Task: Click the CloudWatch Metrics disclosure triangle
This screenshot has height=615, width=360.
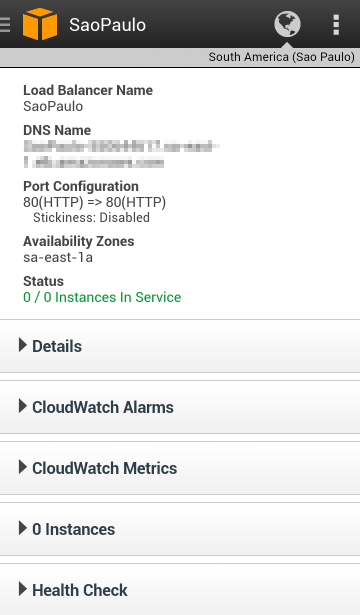Action: (23, 467)
